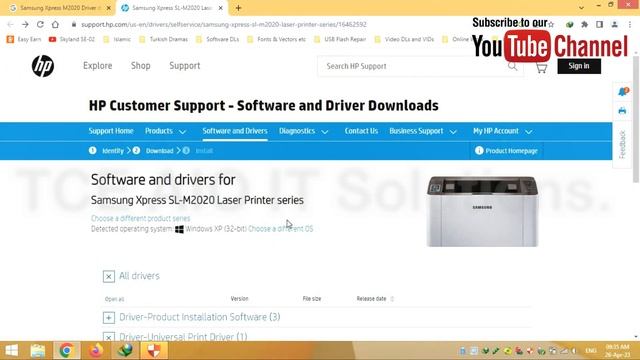Expand the Products dropdown arrow
The width and height of the screenshot is (640, 360).
point(182,131)
